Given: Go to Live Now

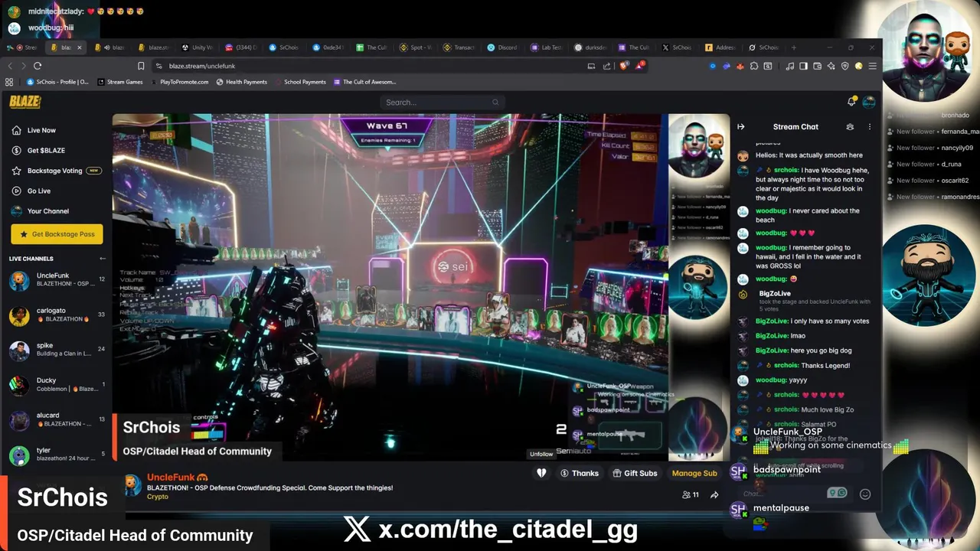Looking at the screenshot, I should [34, 130].
